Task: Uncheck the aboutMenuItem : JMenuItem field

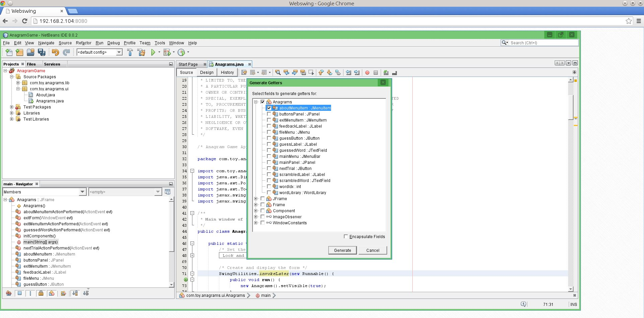Action: [x=269, y=108]
